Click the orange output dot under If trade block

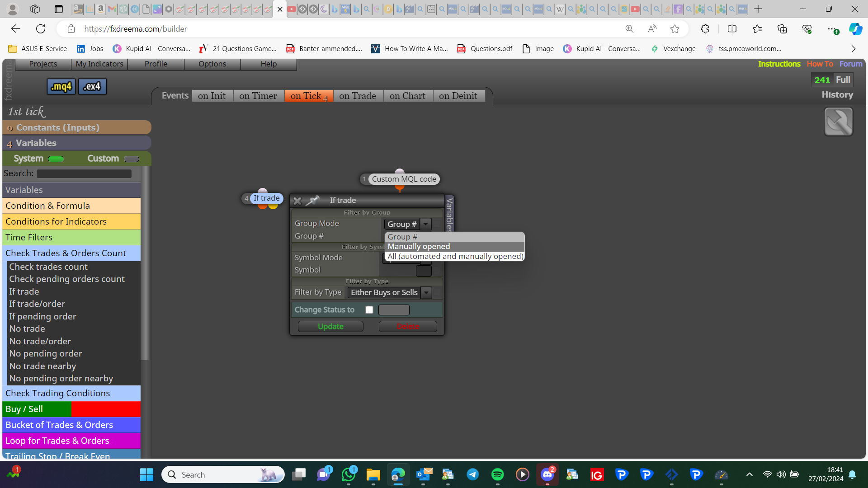tap(262, 206)
